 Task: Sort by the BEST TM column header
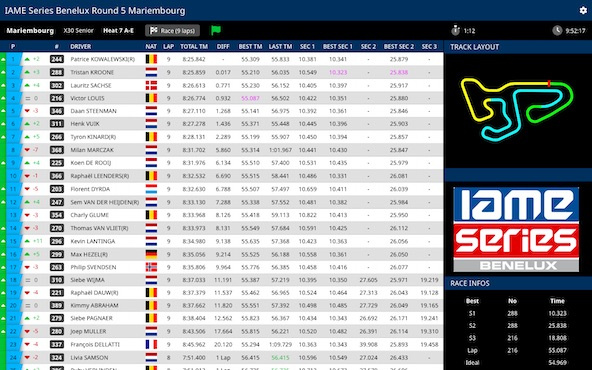click(x=250, y=46)
